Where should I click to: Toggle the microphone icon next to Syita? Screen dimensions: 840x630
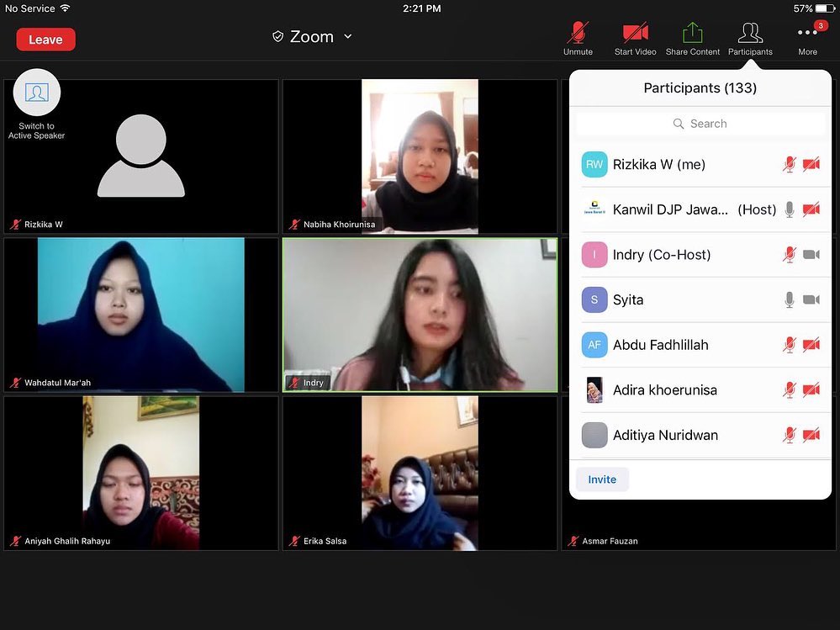tap(789, 299)
